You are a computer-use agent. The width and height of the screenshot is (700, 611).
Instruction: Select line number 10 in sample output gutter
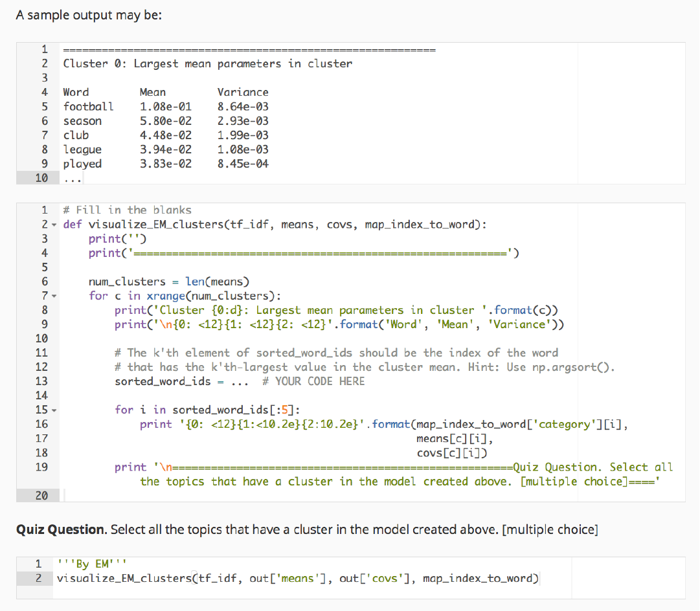41,178
